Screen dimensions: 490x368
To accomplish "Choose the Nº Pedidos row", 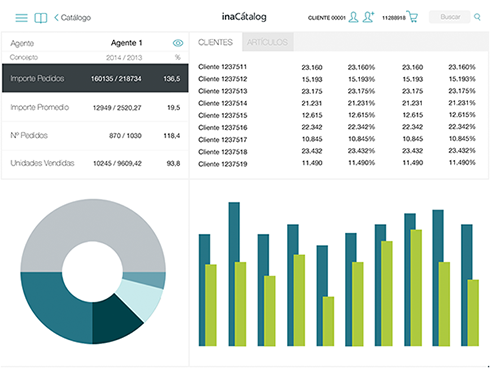I will [x=95, y=136].
